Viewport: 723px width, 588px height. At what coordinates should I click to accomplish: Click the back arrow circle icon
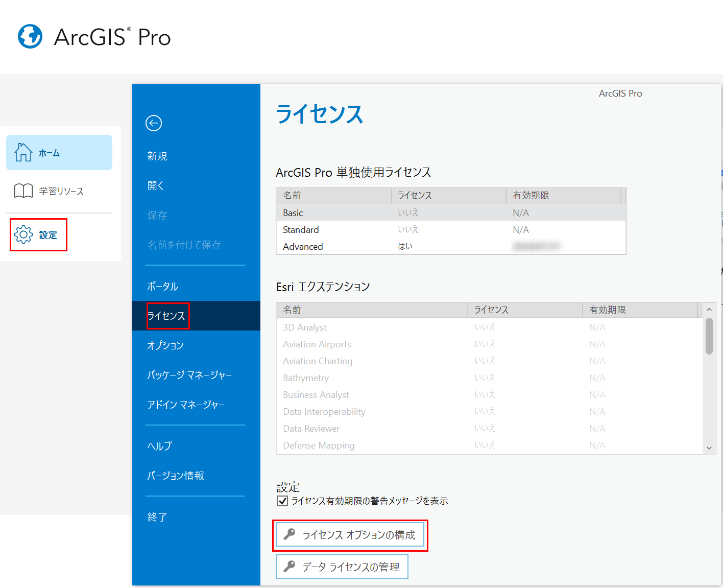(x=154, y=123)
